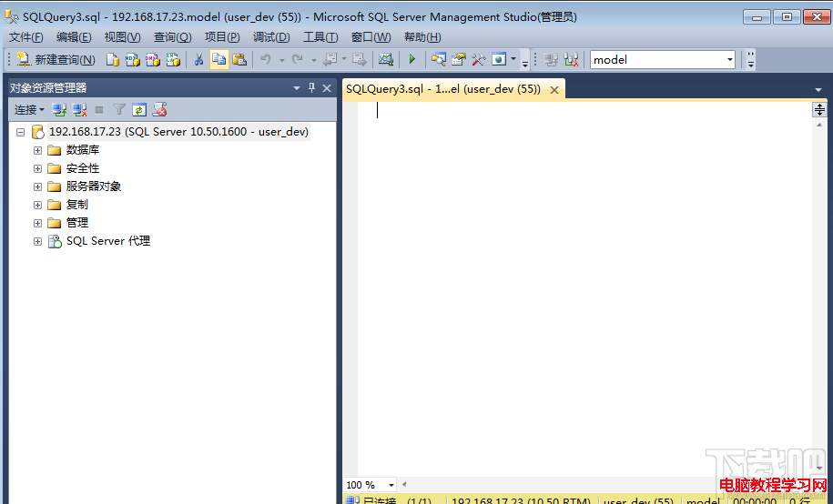Click the 新建查询 (New Query) button

56,59
